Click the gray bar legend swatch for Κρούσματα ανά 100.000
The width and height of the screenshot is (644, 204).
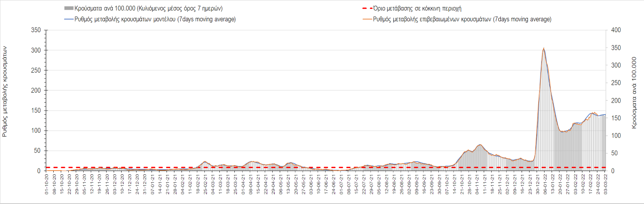pos(68,8)
